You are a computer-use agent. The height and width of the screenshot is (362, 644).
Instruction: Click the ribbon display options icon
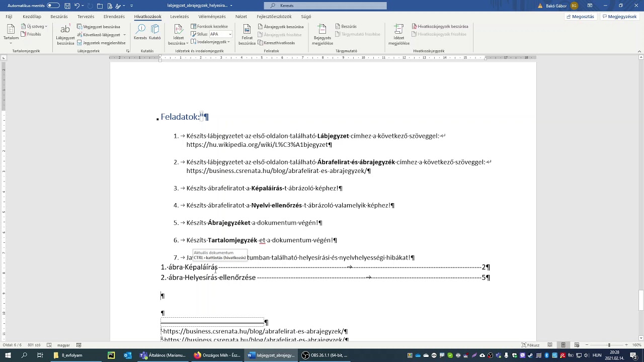(590, 6)
